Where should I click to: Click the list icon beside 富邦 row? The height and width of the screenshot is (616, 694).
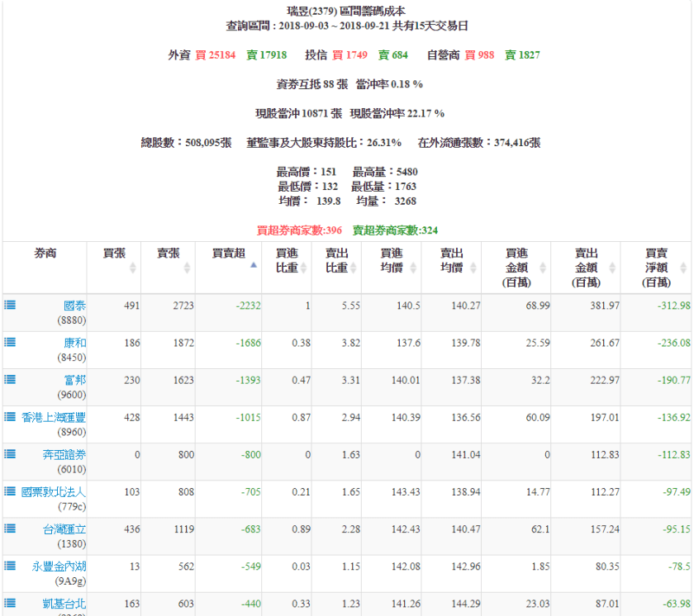click(x=10, y=379)
